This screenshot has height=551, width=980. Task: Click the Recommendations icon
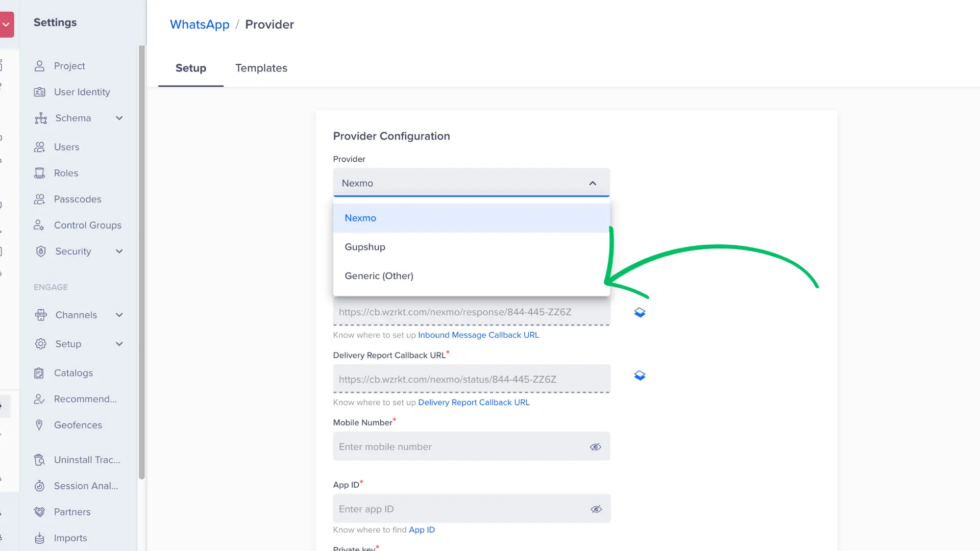pyautogui.click(x=39, y=399)
